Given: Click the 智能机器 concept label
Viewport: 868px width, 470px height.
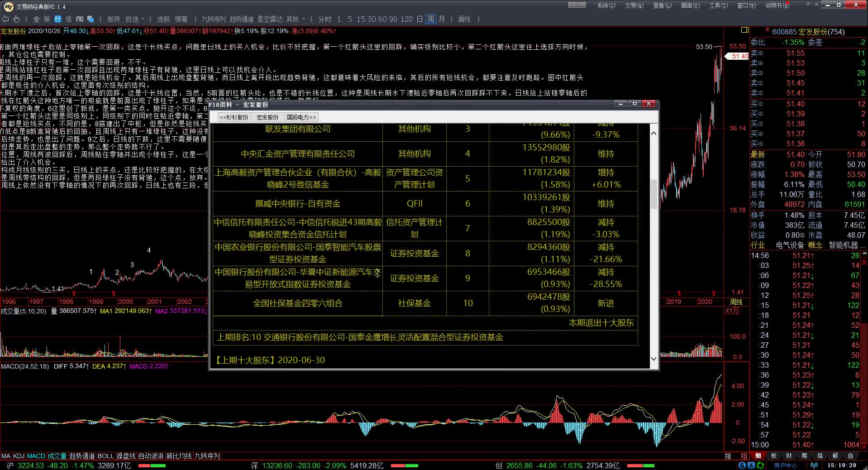Looking at the screenshot, I should coord(844,245).
